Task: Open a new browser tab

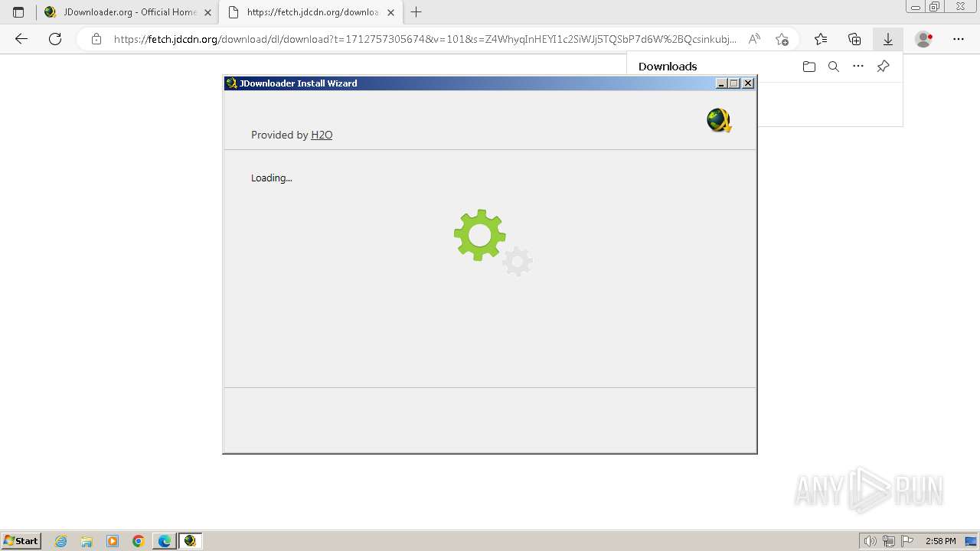Action: 416,12
